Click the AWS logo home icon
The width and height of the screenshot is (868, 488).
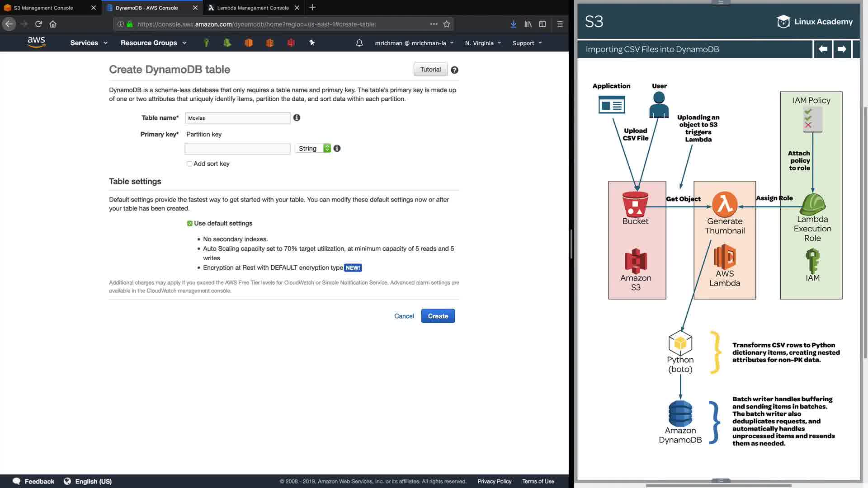[x=36, y=42]
